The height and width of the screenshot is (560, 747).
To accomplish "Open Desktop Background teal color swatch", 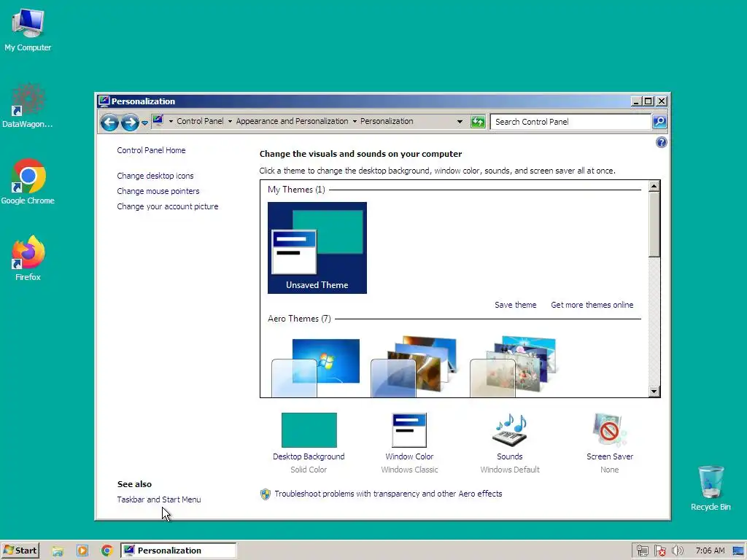I will tap(309, 430).
